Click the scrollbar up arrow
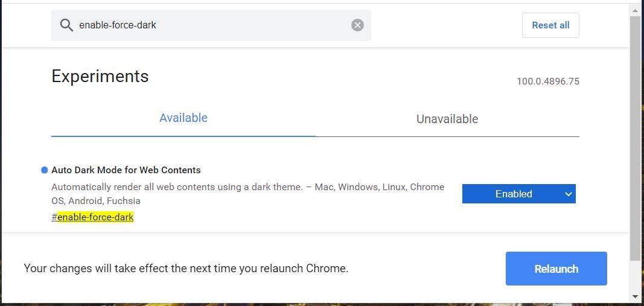This screenshot has width=644, height=306. click(x=635, y=11)
